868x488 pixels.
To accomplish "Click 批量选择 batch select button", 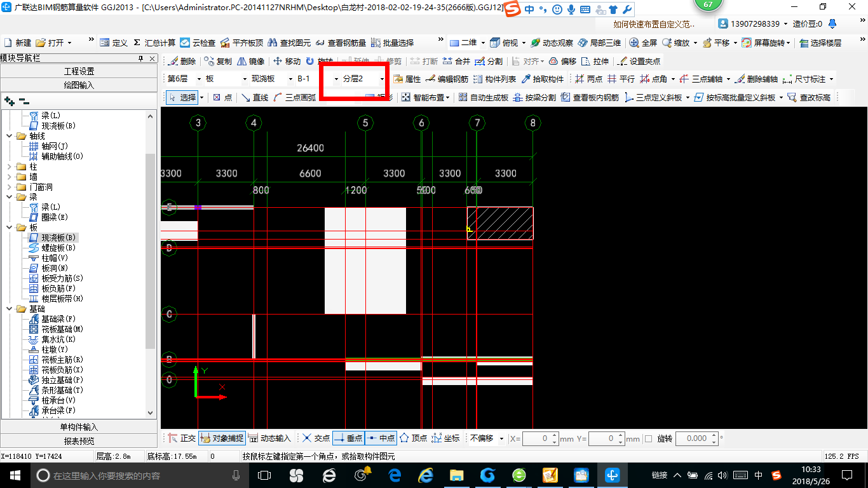I will [392, 43].
